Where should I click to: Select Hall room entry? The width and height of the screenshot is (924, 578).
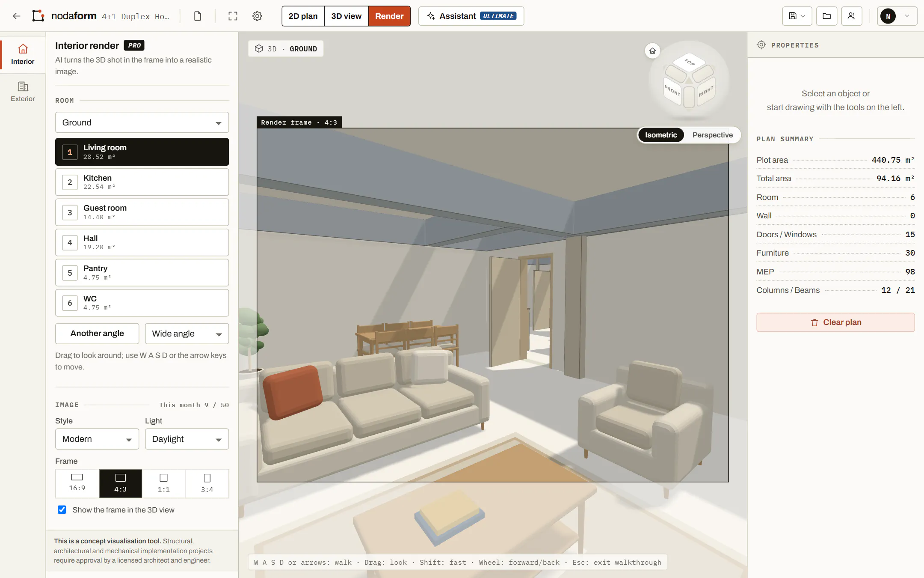142,242
